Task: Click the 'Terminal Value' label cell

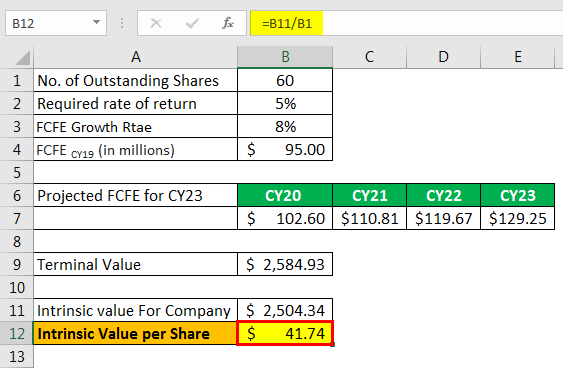Action: coord(135,264)
